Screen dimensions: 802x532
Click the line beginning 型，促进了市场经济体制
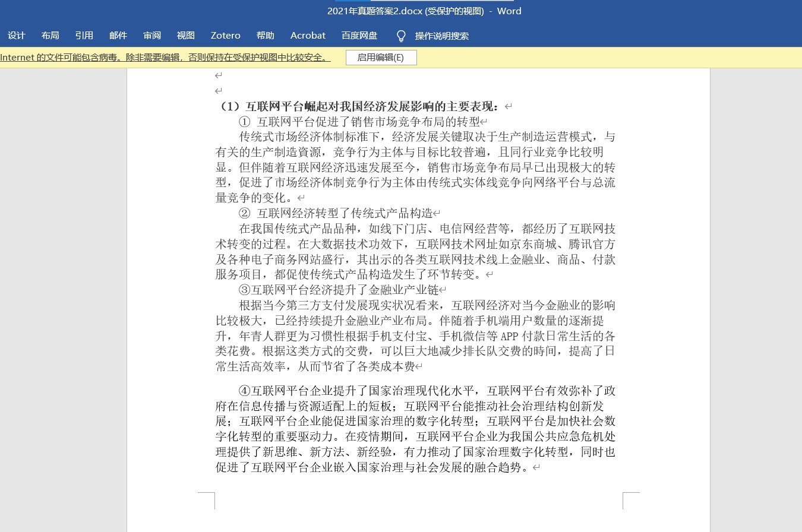[x=415, y=183]
